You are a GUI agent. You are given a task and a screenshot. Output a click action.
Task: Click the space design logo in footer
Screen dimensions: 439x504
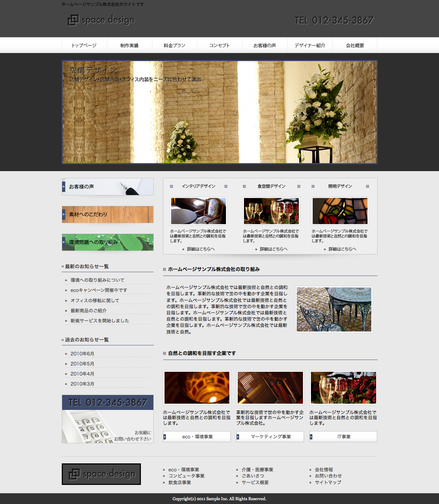[101, 474]
